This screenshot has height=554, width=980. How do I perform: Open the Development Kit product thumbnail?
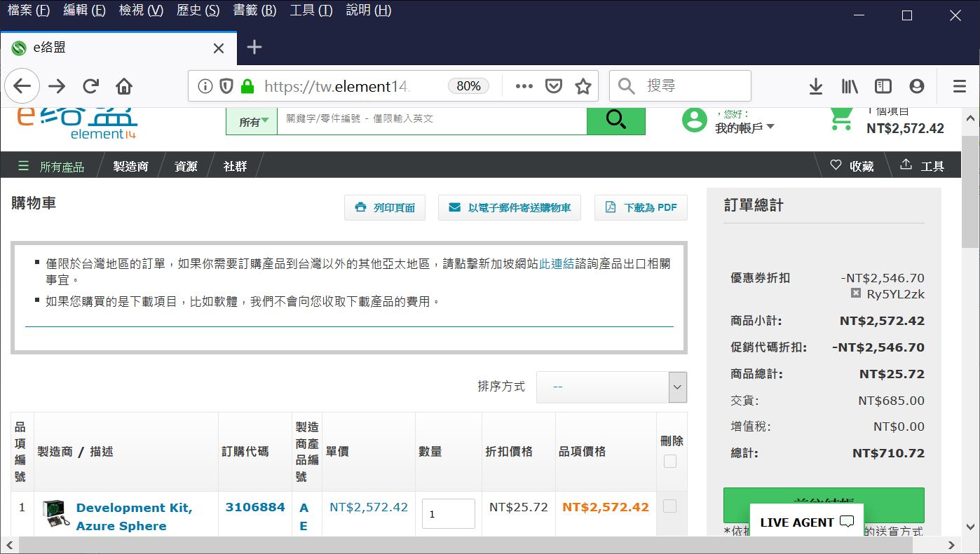point(56,513)
